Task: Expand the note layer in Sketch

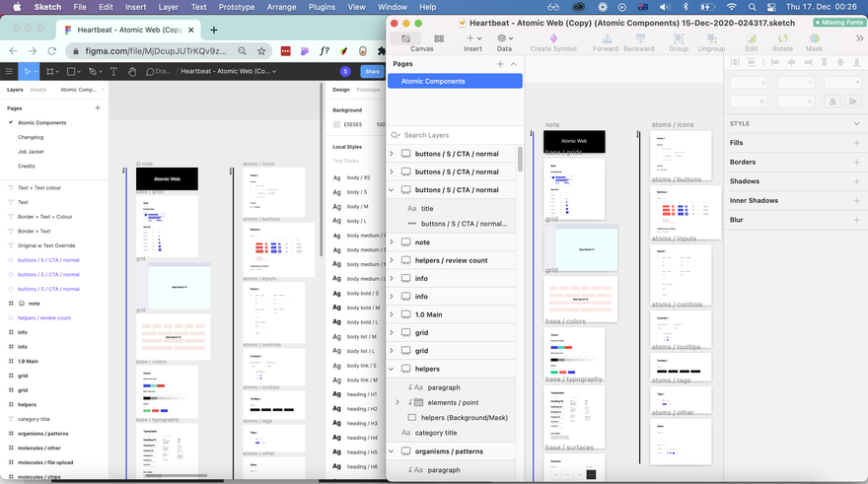Action: pos(392,242)
